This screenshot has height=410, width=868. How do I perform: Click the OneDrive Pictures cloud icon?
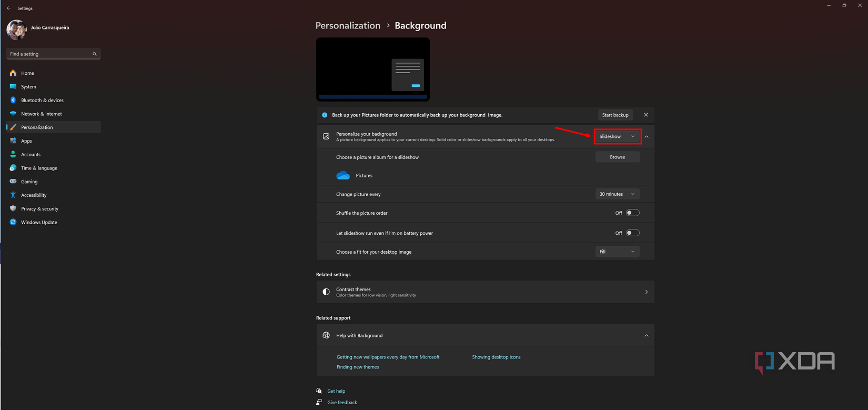pyautogui.click(x=343, y=175)
